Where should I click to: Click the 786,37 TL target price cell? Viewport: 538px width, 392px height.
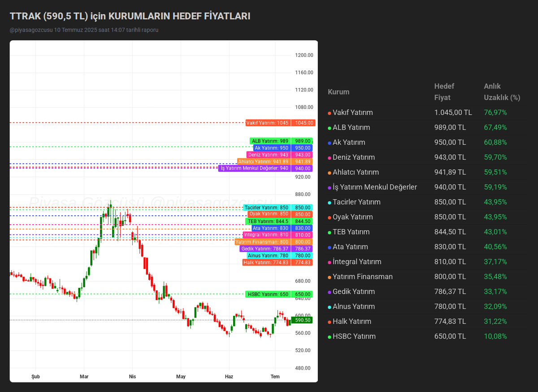pos(450,292)
